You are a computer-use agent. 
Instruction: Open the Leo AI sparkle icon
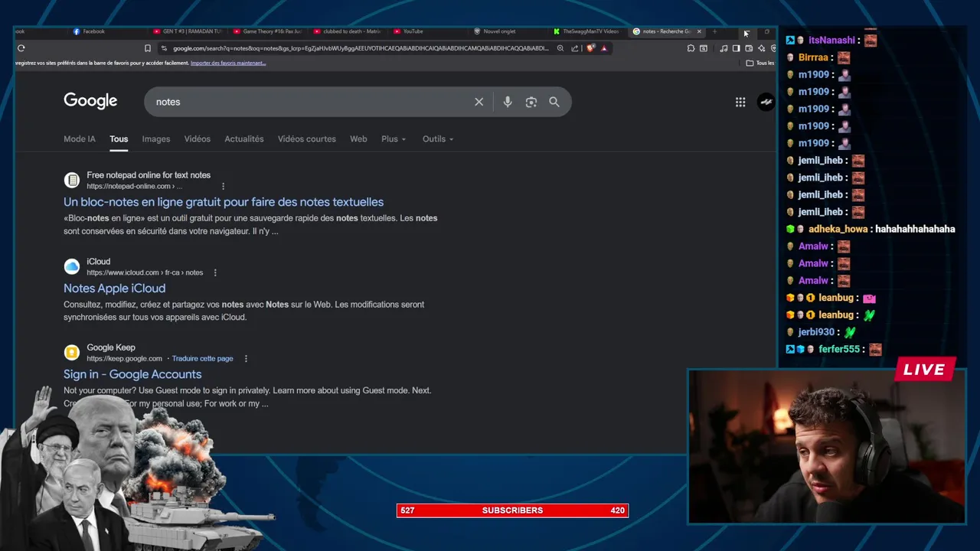[x=761, y=48]
